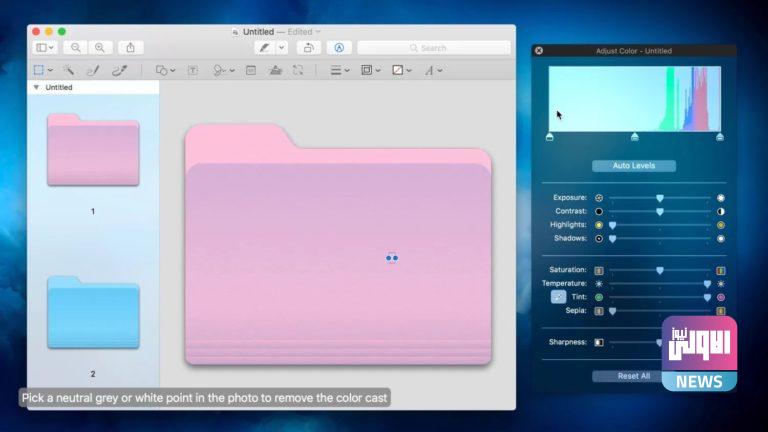This screenshot has width=768, height=432.
Task: Click the Auto Levels button
Action: pos(634,166)
